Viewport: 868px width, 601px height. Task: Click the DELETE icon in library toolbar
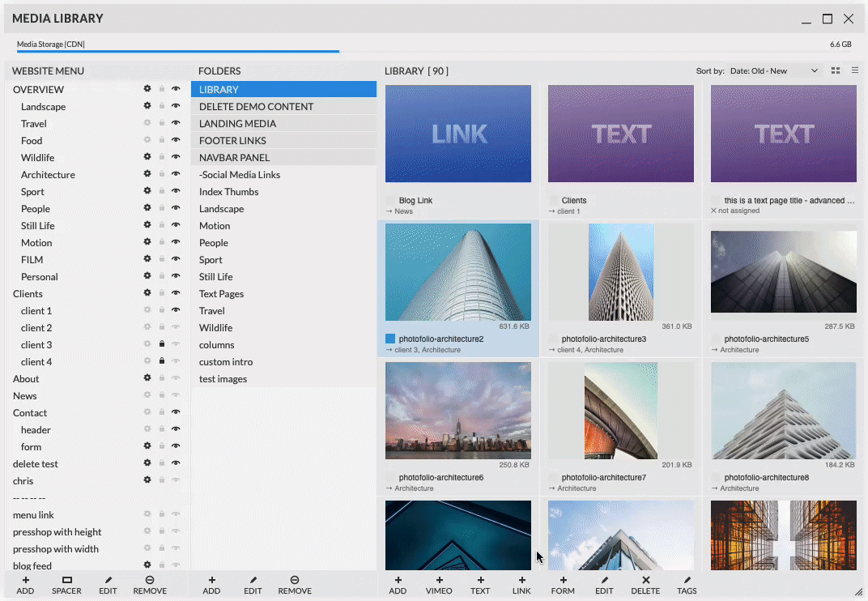click(x=645, y=581)
